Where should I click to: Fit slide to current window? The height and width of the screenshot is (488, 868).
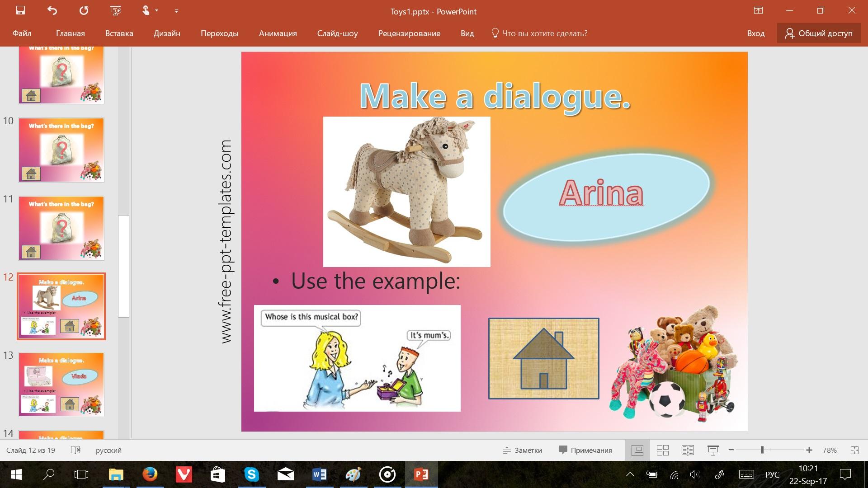pos(854,450)
